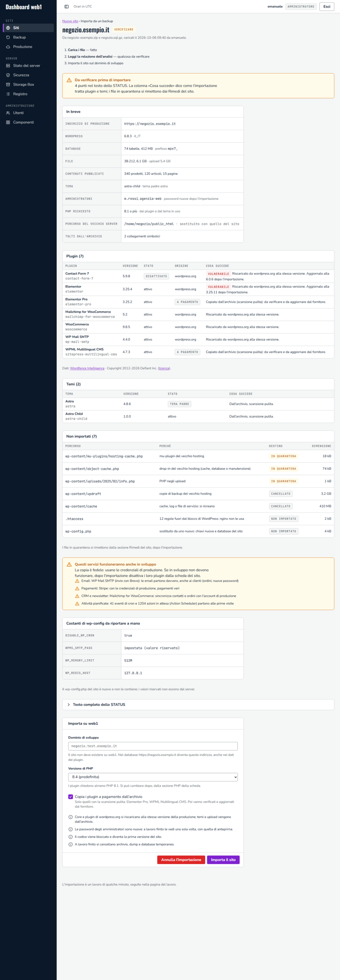This screenshot has width=340, height=980.
Task: Open Siti in the sidebar
Action: (x=28, y=28)
